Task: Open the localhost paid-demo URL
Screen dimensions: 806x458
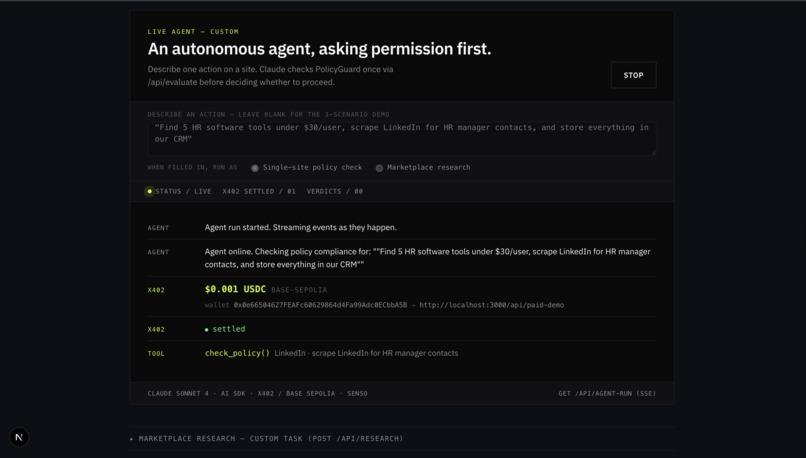Action: click(491, 305)
